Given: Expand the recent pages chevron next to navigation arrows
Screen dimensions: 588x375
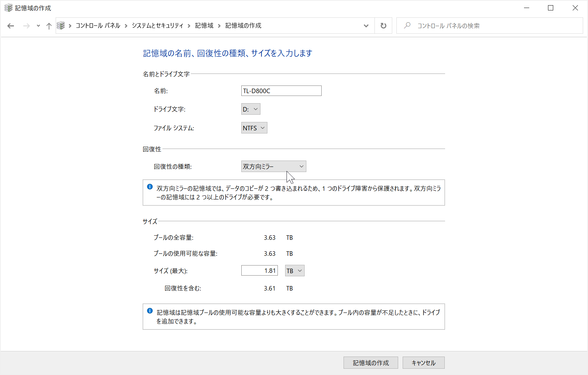Looking at the screenshot, I should (x=38, y=26).
